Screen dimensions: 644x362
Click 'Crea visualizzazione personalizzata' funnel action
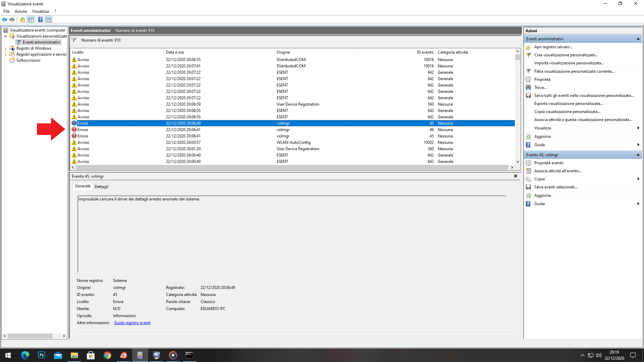(x=566, y=55)
